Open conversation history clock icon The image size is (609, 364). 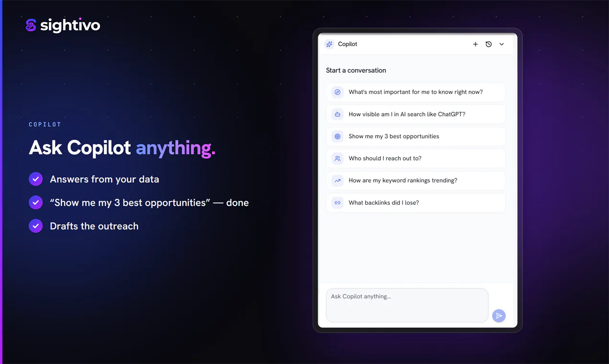point(489,44)
